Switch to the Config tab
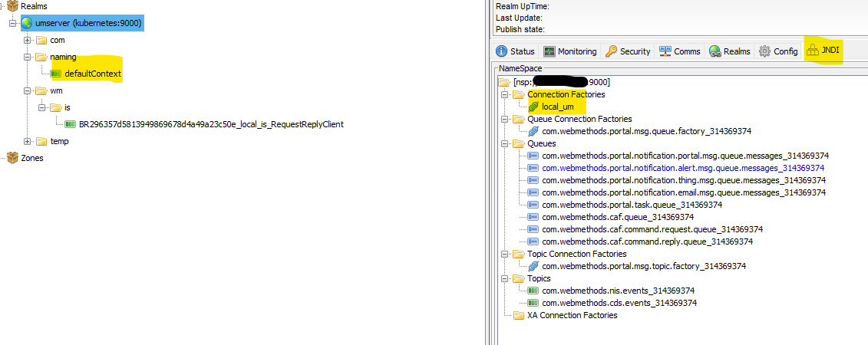Screen dimensions: 868x345 point(778,51)
